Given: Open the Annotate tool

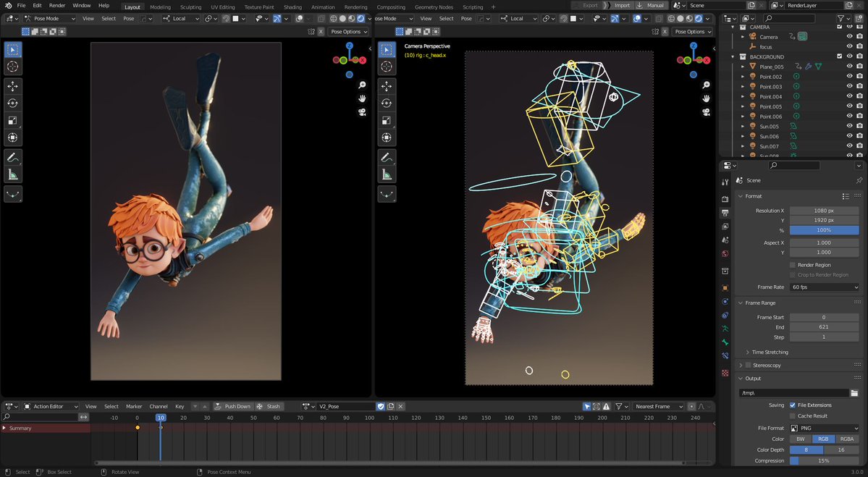Looking at the screenshot, I should [x=12, y=158].
